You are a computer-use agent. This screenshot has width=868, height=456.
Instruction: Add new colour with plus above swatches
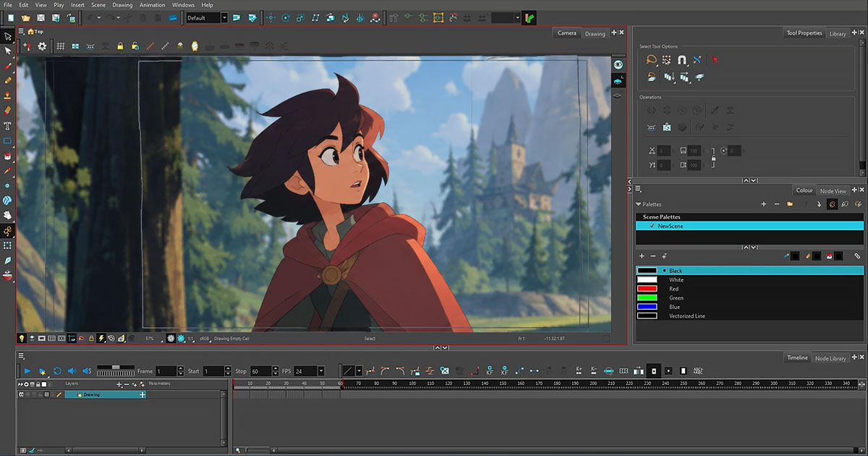[x=642, y=256]
